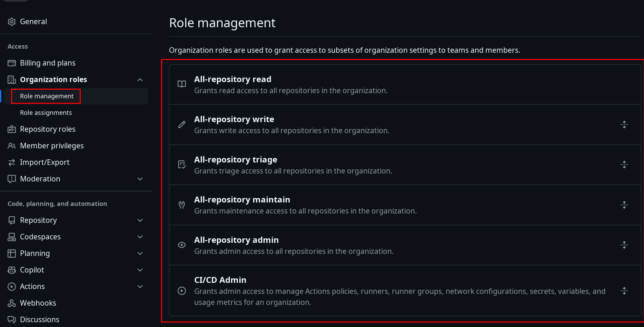Click the Member privileges people icon
The height and width of the screenshot is (327, 644).
pyautogui.click(x=12, y=146)
